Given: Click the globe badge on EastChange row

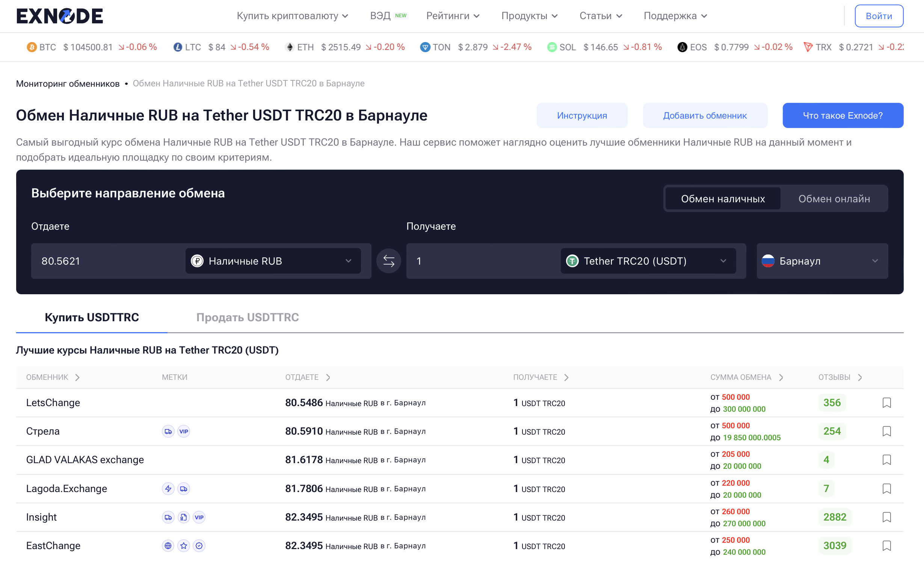Looking at the screenshot, I should coord(168,546).
